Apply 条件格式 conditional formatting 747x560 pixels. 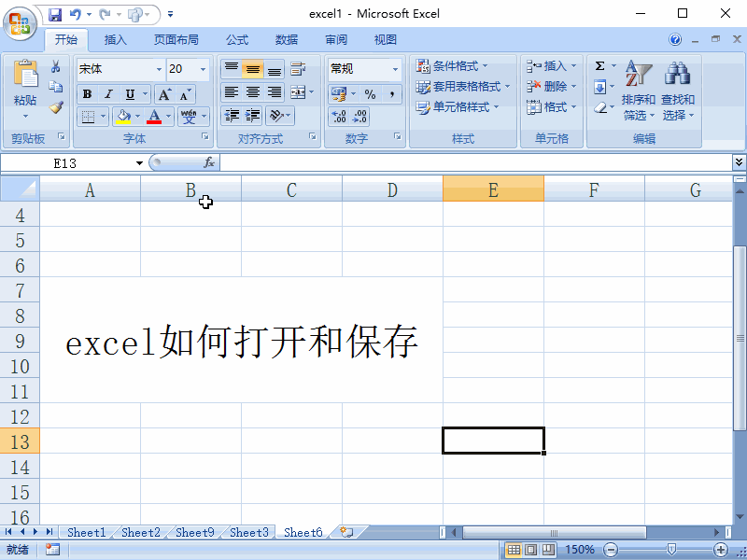[x=450, y=65]
